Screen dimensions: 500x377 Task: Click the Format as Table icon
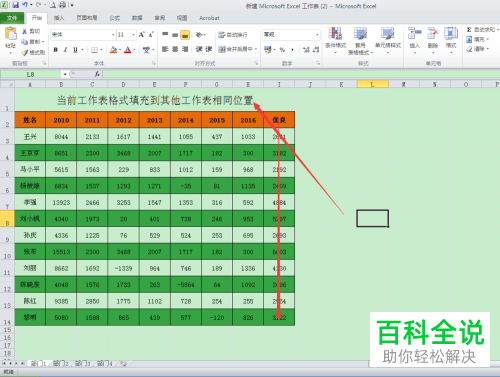pos(360,34)
